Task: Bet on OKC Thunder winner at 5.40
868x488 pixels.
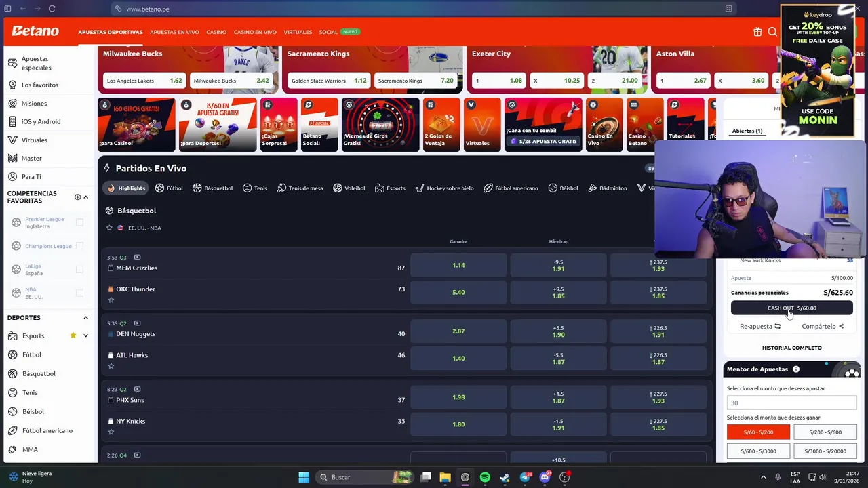Action: click(x=458, y=293)
